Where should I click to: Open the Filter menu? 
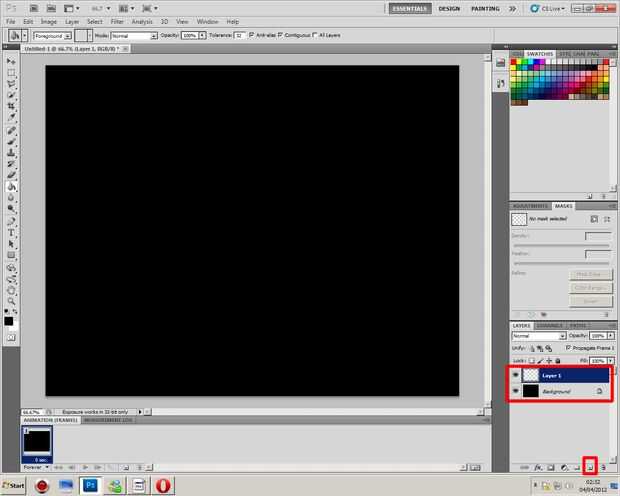point(117,22)
